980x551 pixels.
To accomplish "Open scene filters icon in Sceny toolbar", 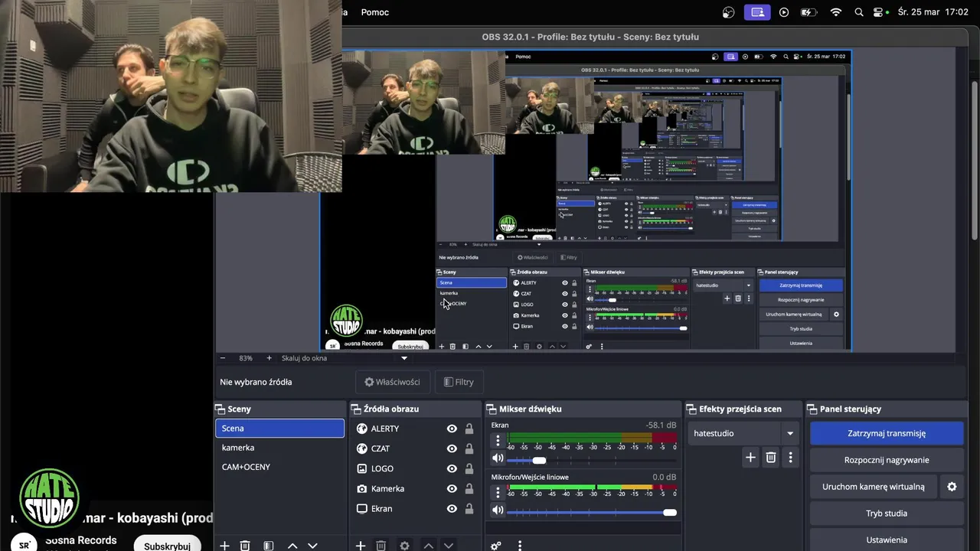I will 269,546.
